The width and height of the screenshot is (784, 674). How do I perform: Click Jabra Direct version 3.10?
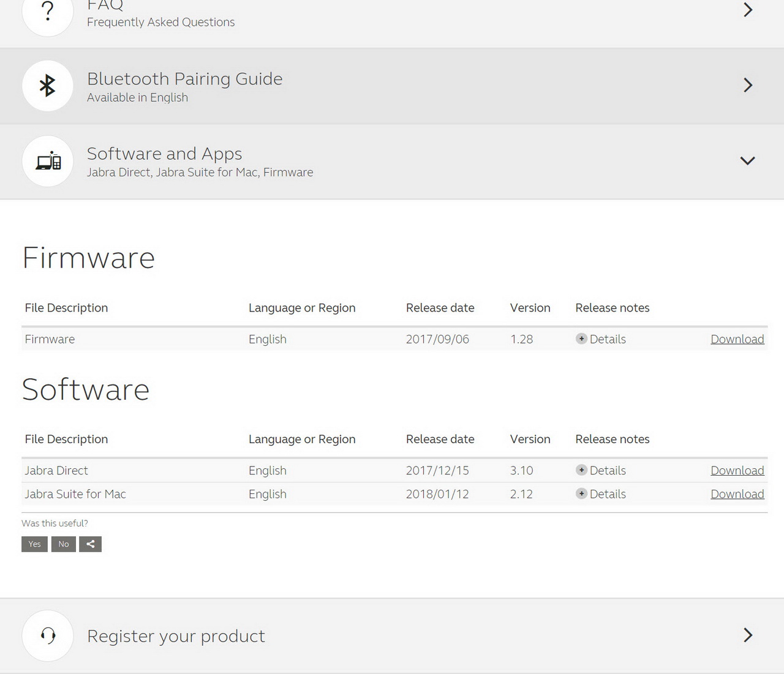[x=521, y=470]
